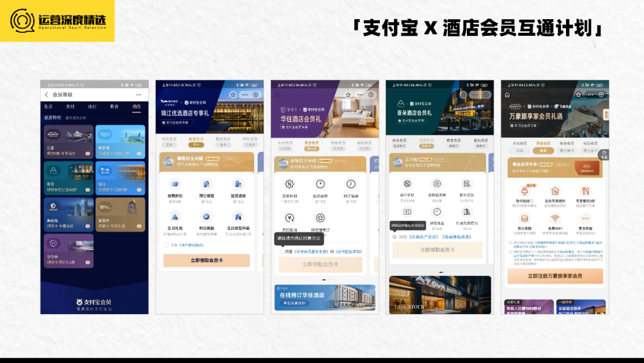This screenshot has width=644, height=363.
Task: Click 免费WiFi icon in 万豪 benefits
Action: coord(555,219)
